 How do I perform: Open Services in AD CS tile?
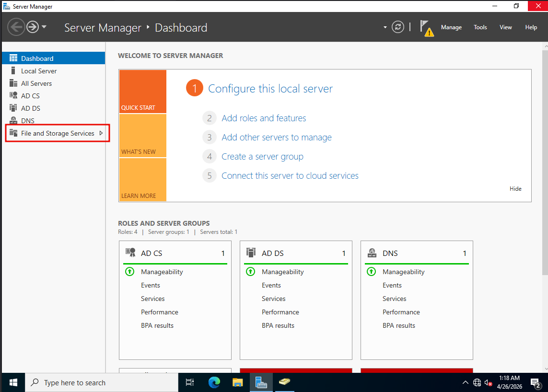153,299
